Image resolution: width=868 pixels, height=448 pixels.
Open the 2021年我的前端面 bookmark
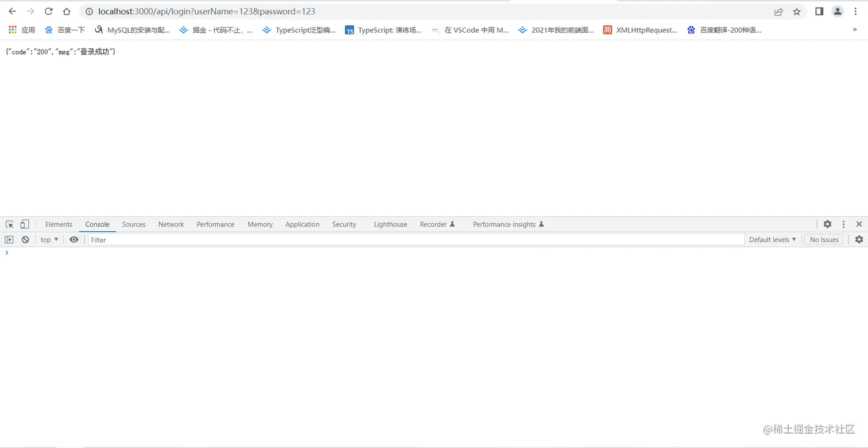(556, 30)
